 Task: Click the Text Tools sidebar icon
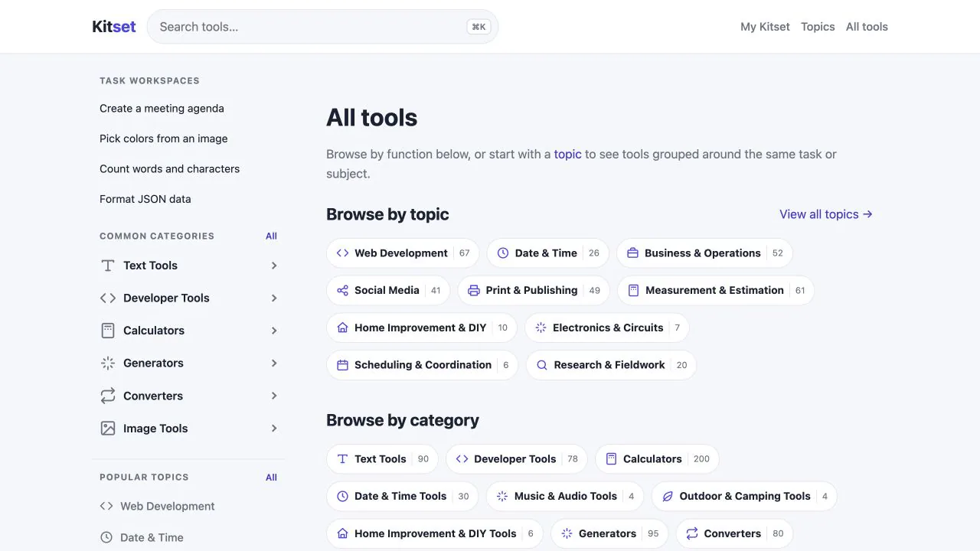tap(108, 266)
